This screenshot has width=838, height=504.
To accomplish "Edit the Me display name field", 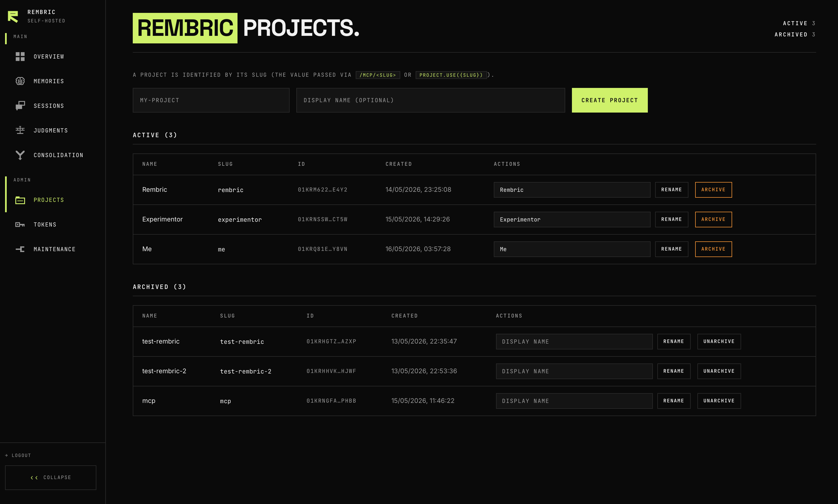I will 572,249.
